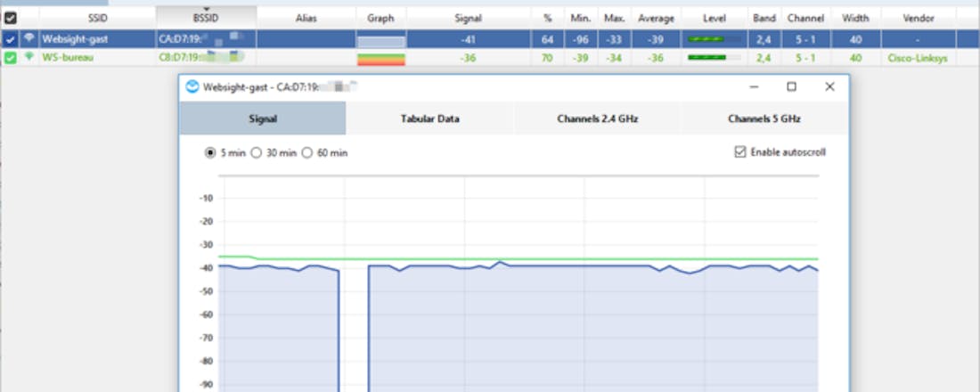Uncheck the Websight-gast network checkbox

tap(10, 39)
